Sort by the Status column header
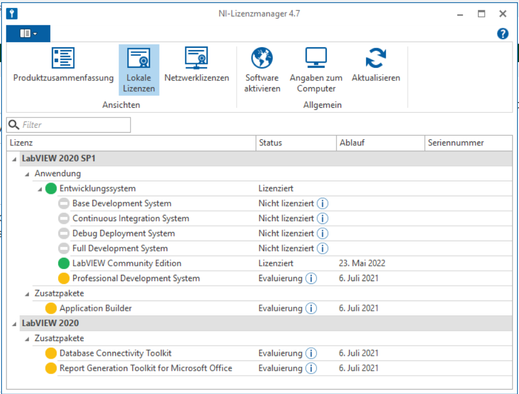This screenshot has height=394, width=519. pos(296,143)
